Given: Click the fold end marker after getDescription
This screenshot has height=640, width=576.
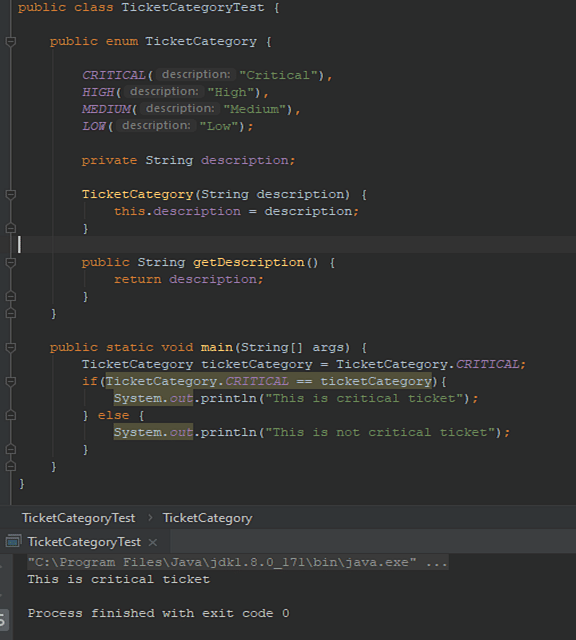Looking at the screenshot, I should 11,296.
